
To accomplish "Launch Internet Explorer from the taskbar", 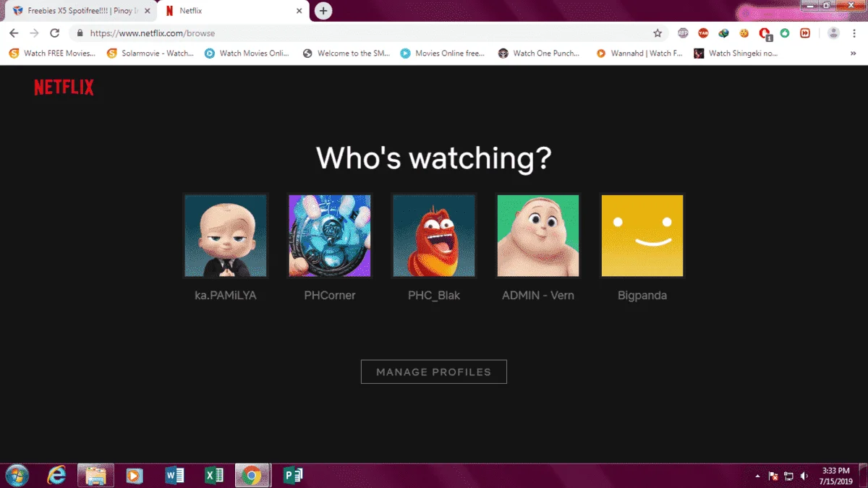I will point(56,475).
